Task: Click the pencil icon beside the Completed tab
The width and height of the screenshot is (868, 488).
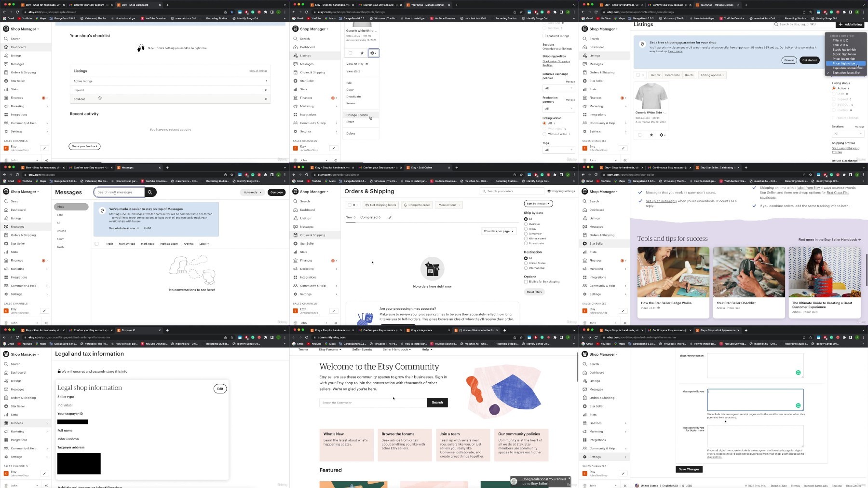Action: (390, 217)
